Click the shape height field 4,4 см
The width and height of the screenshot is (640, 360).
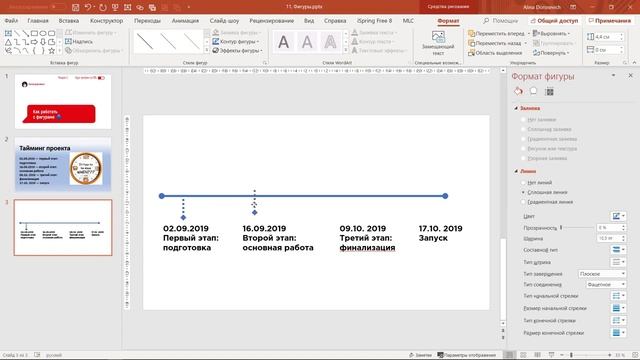tap(608, 37)
